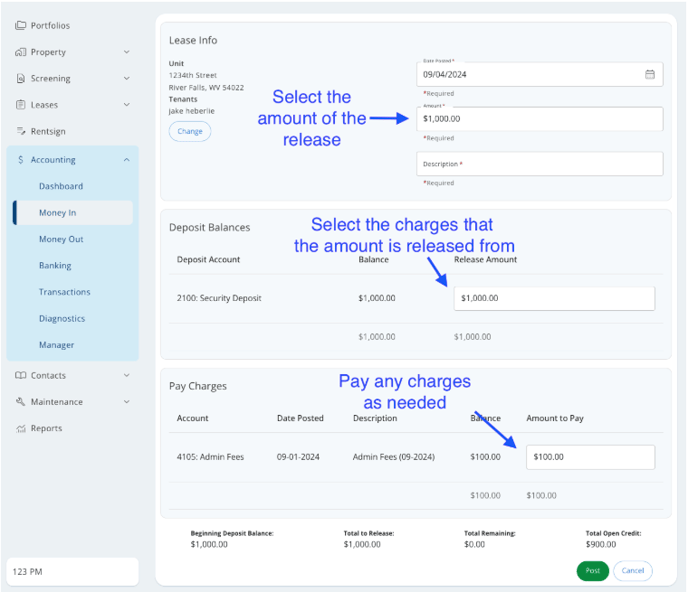688x592 pixels.
Task: Go to Banking under Accounting
Action: (x=55, y=266)
